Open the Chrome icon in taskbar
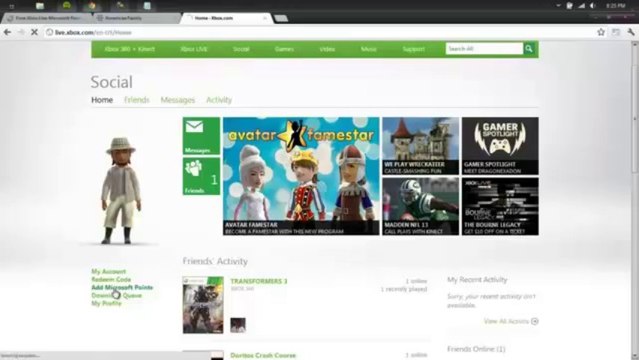 93,6
